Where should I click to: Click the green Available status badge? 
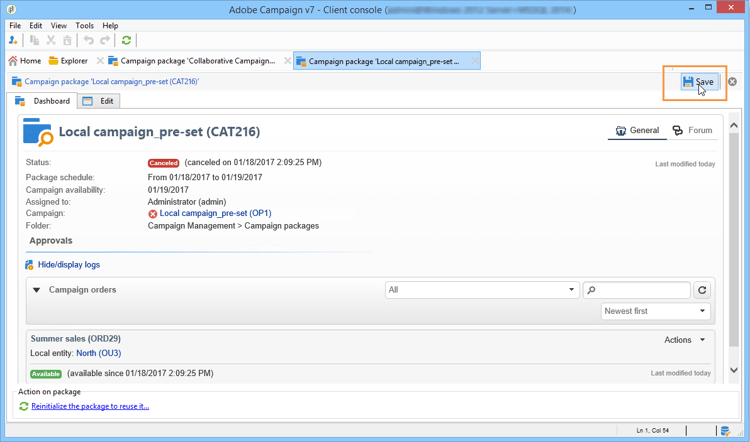tap(46, 374)
